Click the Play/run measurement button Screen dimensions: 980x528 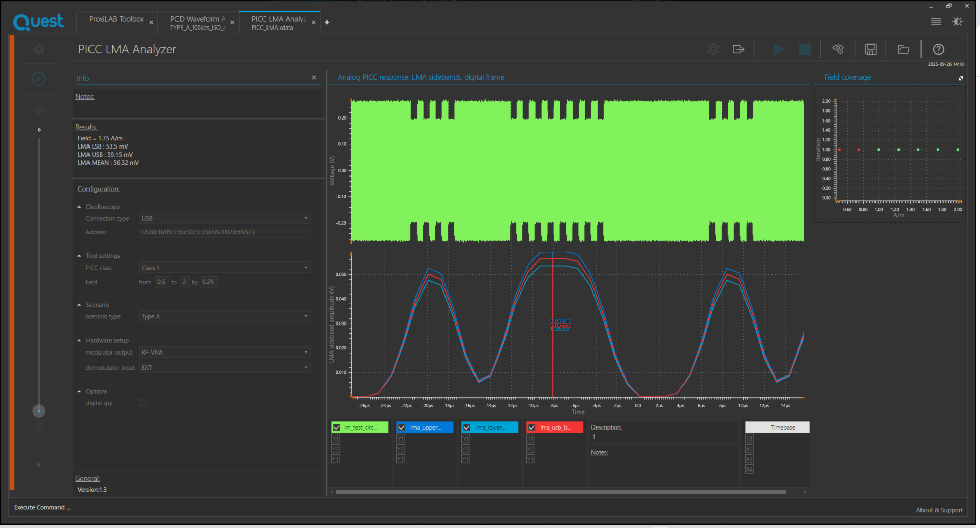(779, 49)
